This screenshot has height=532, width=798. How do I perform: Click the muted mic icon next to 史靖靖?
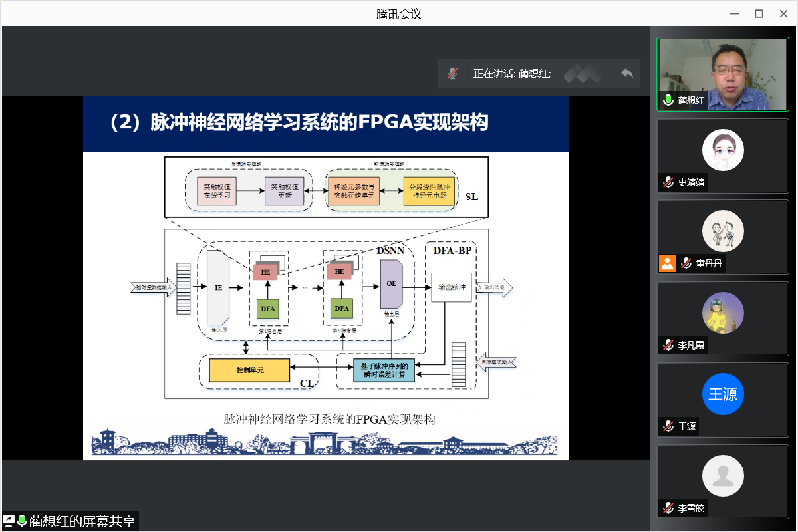pos(668,182)
